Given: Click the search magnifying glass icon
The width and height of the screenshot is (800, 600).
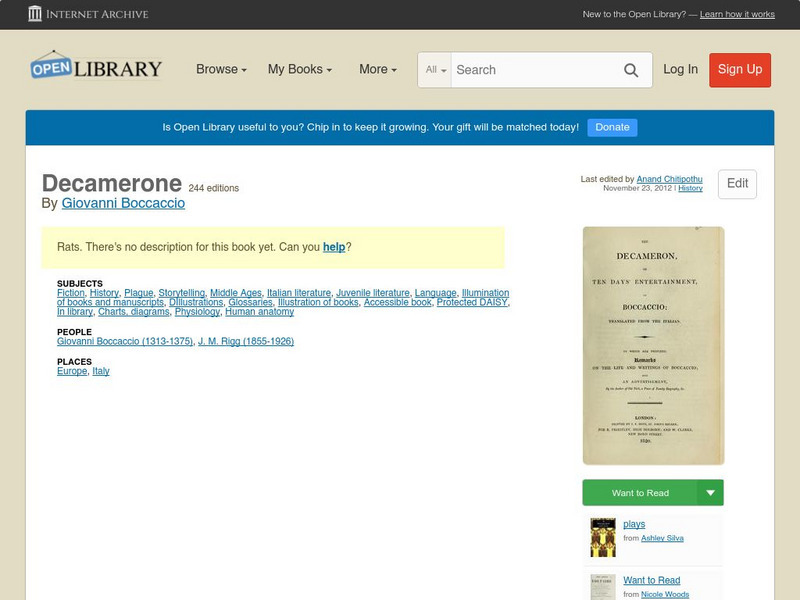Looking at the screenshot, I should pos(631,70).
